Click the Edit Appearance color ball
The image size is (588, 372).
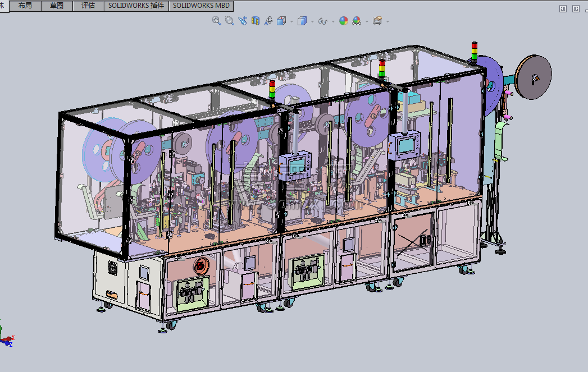click(344, 21)
